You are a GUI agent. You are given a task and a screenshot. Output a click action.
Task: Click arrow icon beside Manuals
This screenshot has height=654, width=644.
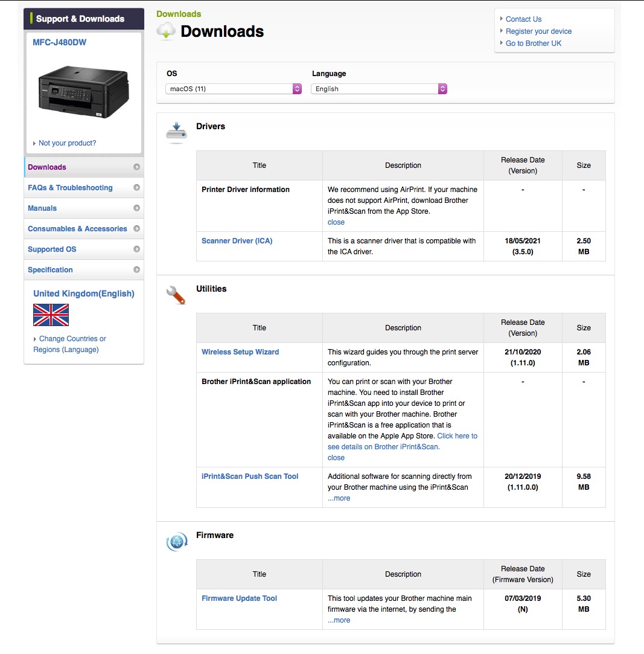click(x=137, y=208)
